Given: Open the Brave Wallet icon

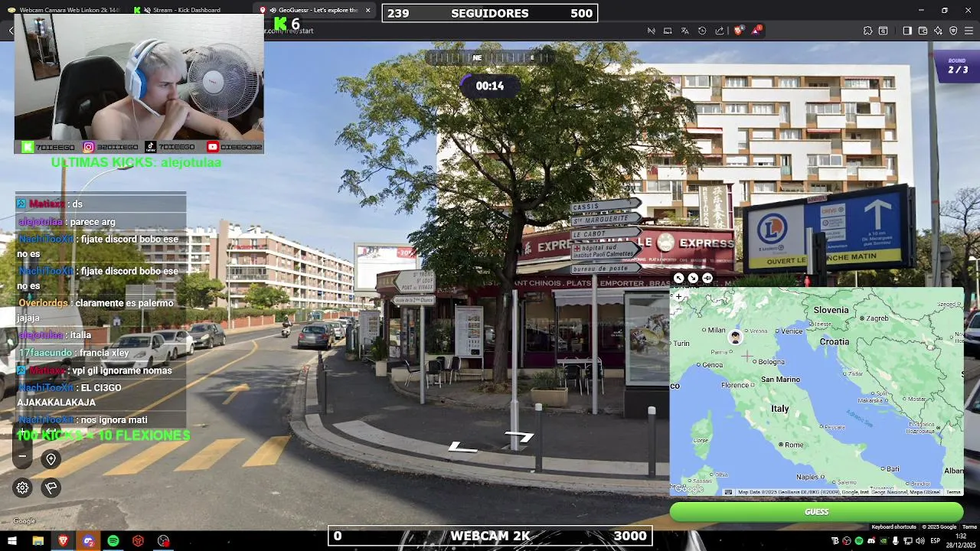Looking at the screenshot, I should (x=923, y=31).
